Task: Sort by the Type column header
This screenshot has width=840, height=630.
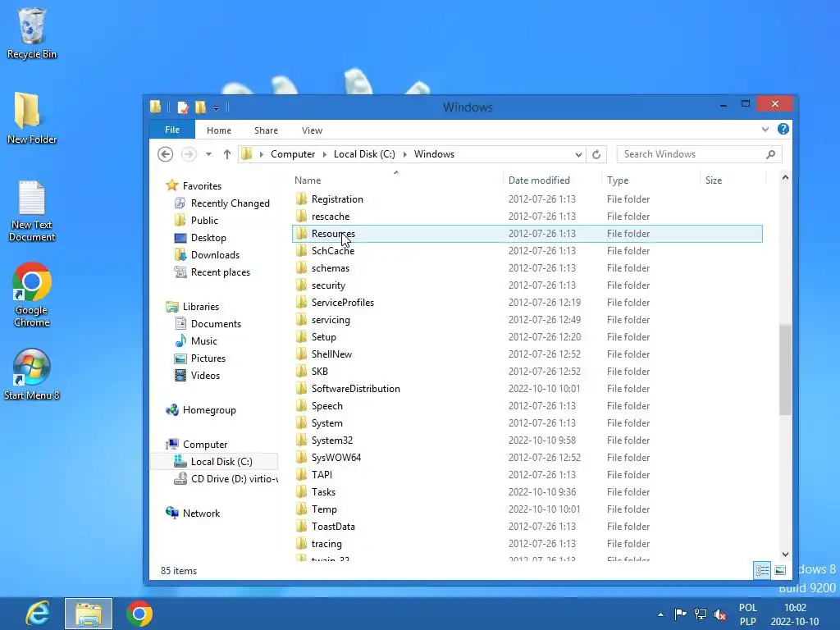Action: click(651, 180)
